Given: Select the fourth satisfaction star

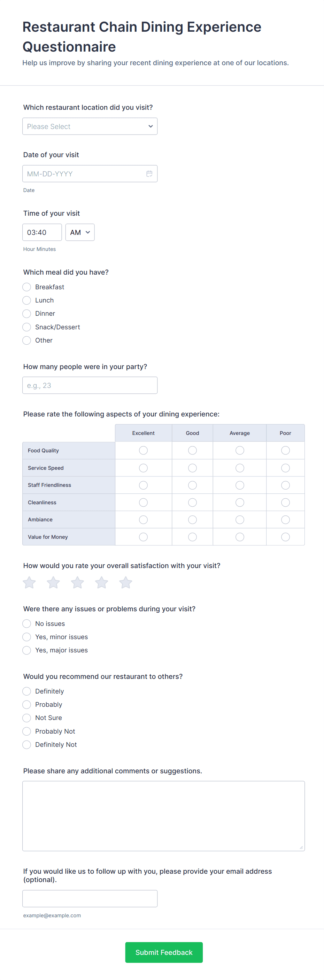Looking at the screenshot, I should [x=101, y=582].
